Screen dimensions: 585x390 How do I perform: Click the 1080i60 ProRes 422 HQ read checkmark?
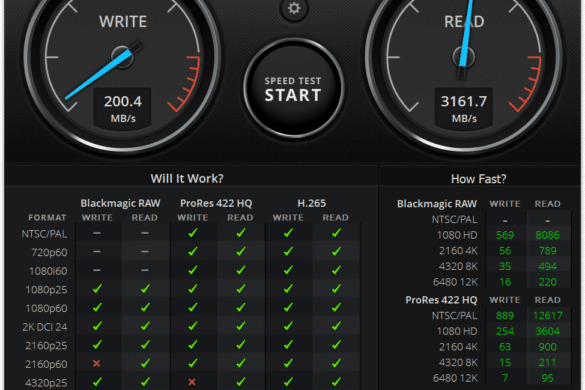(241, 270)
